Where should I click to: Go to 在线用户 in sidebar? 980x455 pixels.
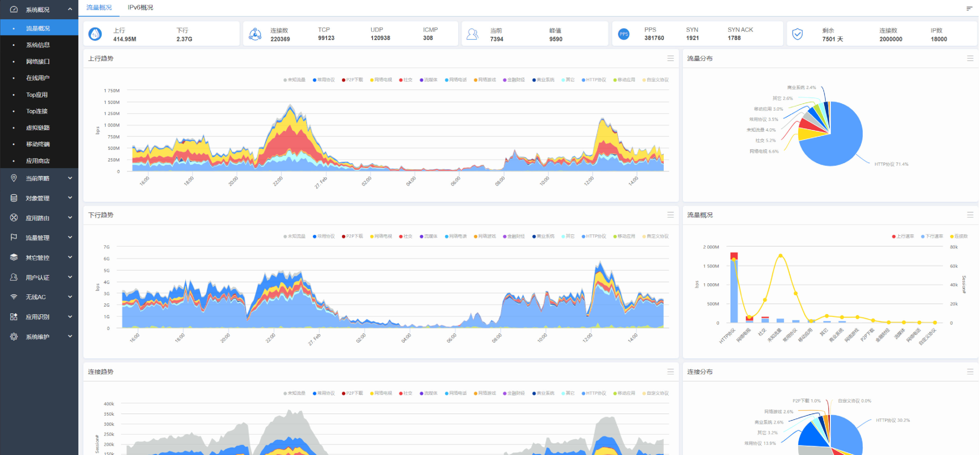pyautogui.click(x=38, y=78)
